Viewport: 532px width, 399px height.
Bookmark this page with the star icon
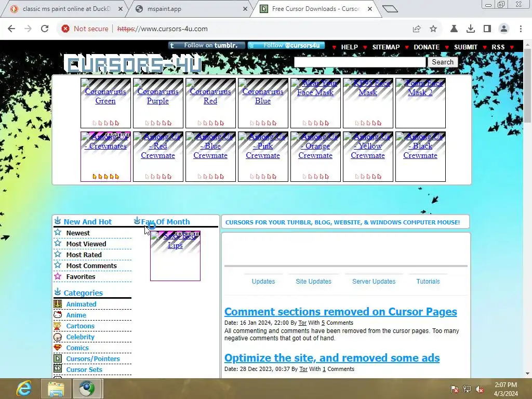point(433,29)
